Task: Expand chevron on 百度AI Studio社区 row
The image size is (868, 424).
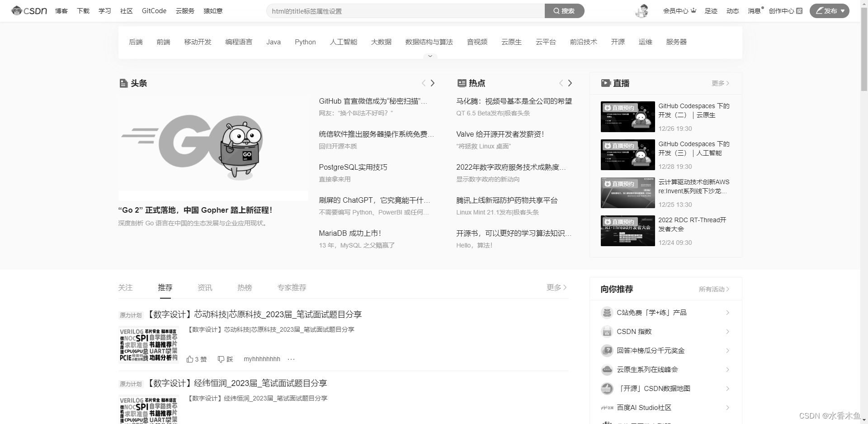Action: (x=727, y=408)
